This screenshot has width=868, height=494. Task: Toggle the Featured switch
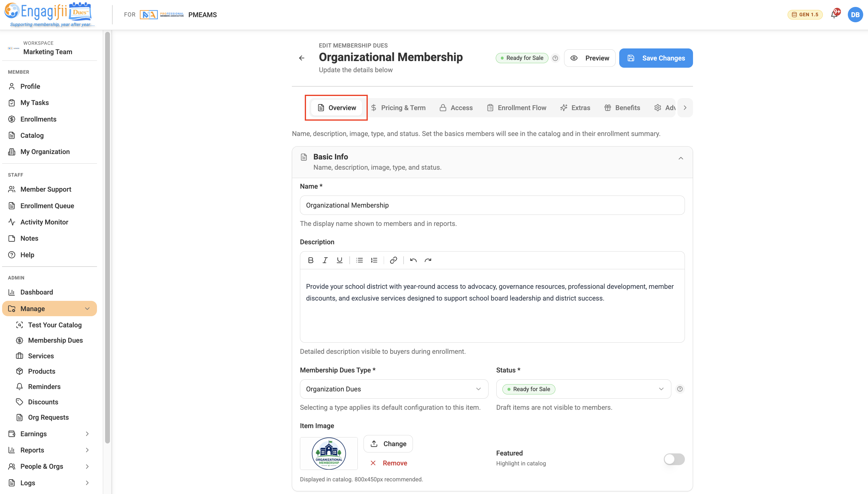tap(674, 459)
